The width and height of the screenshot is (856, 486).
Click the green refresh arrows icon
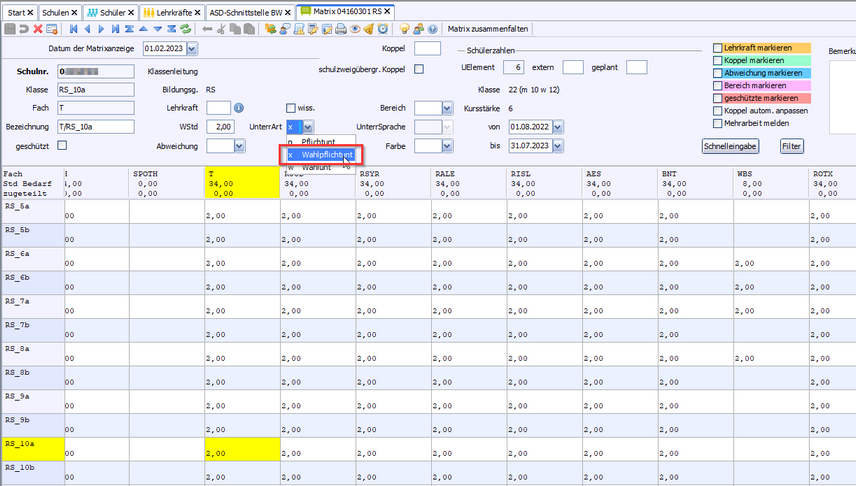(186, 29)
